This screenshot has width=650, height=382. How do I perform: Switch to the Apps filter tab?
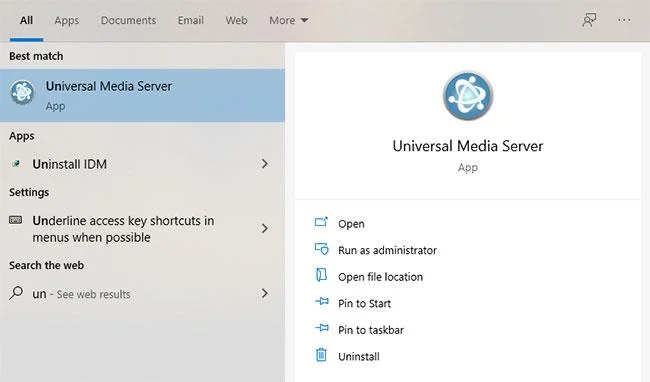[x=66, y=20]
